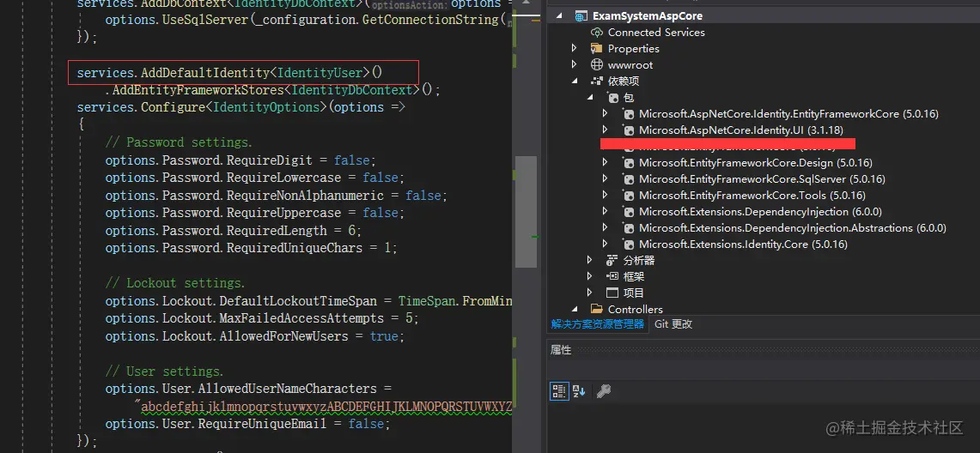The image size is (980, 453).
Task: Click line options.Lockout.MaxFailedAccessAttempts = 5;
Action: coord(262,318)
